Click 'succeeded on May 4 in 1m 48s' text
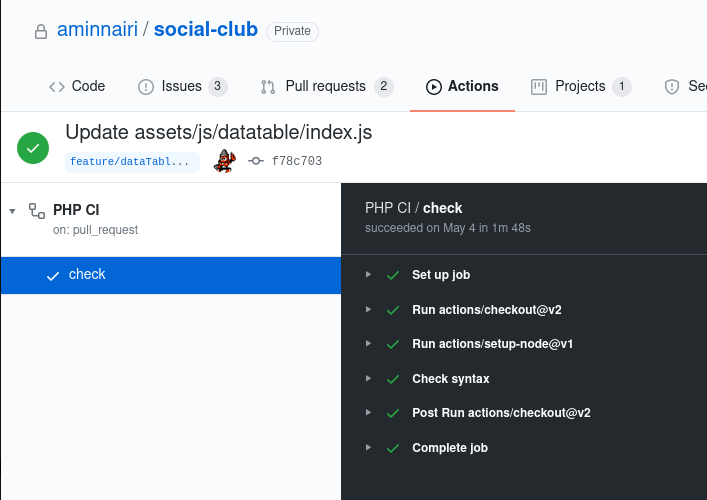707x500 pixels. (x=448, y=228)
